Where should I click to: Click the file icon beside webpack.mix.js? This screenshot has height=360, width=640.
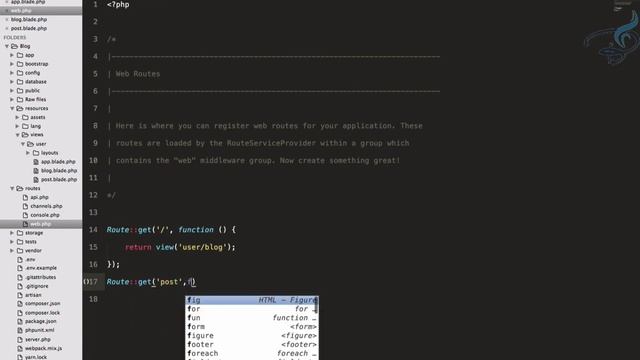20,349
